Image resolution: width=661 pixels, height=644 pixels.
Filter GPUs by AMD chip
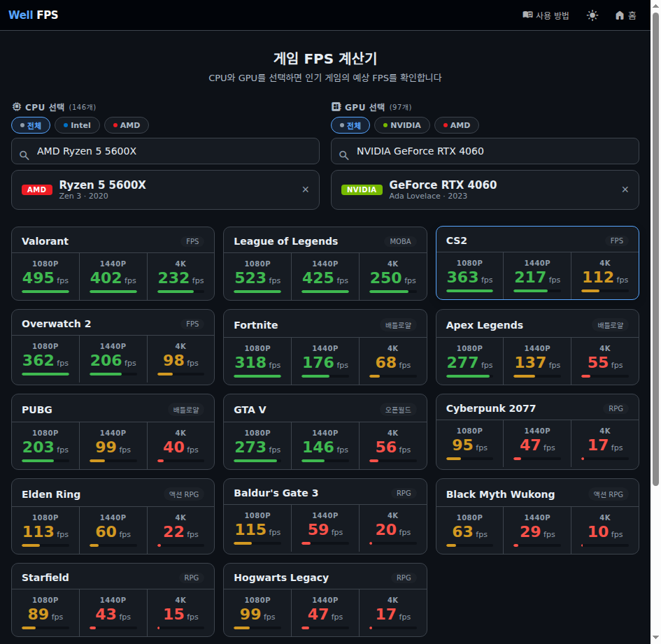457,125
